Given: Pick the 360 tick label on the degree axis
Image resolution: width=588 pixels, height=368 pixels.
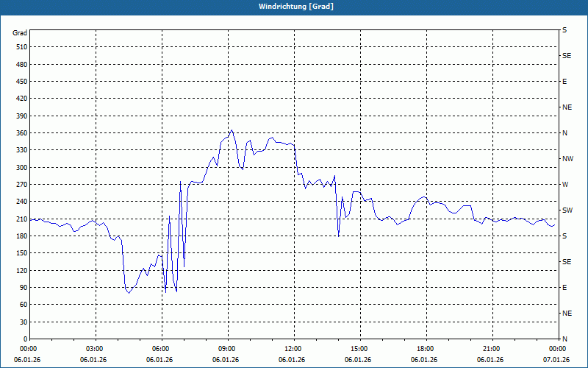Looking at the screenshot, I should (x=22, y=133).
